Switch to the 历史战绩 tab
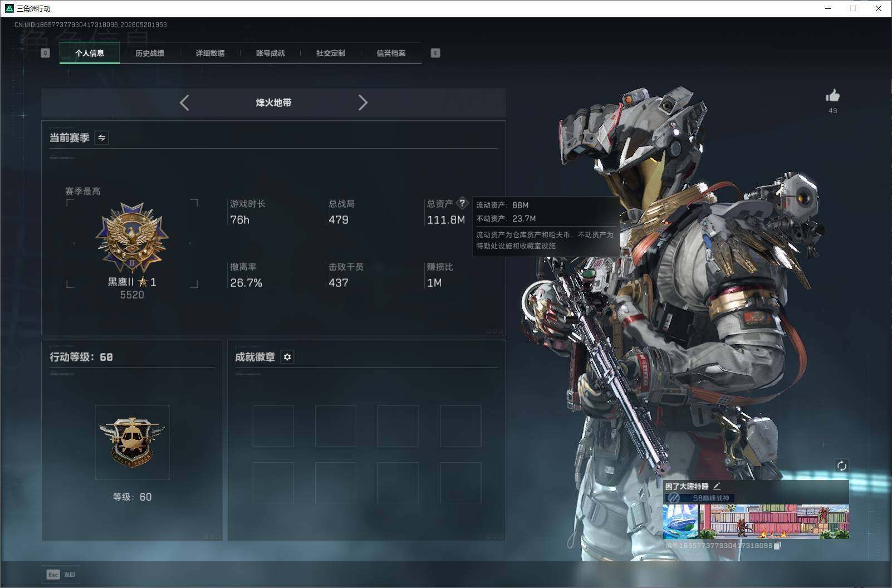 coord(150,53)
